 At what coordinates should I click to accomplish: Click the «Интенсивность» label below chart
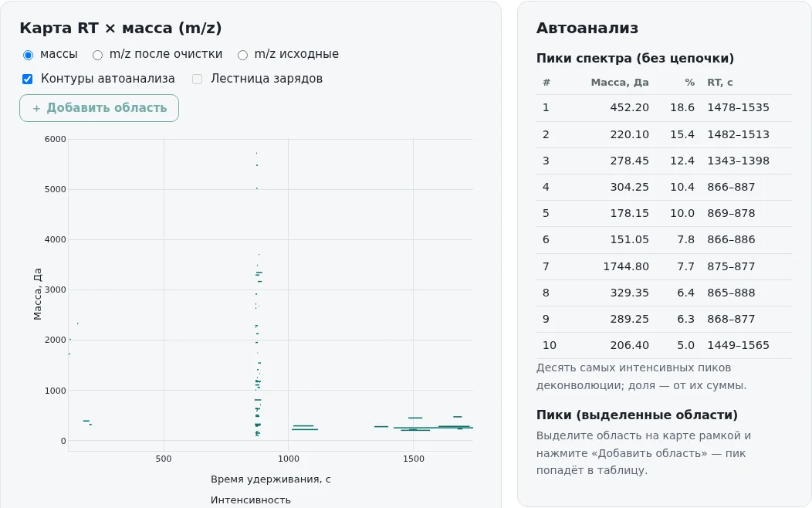[251, 500]
